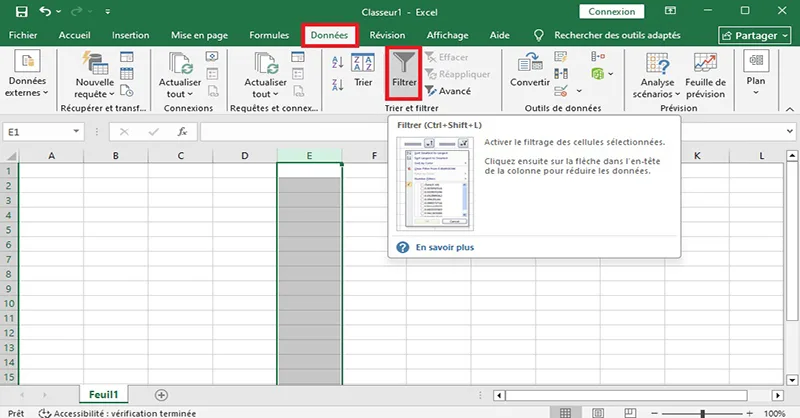800x418 pixels.
Task: Switch to the Formules tab
Action: [x=269, y=35]
